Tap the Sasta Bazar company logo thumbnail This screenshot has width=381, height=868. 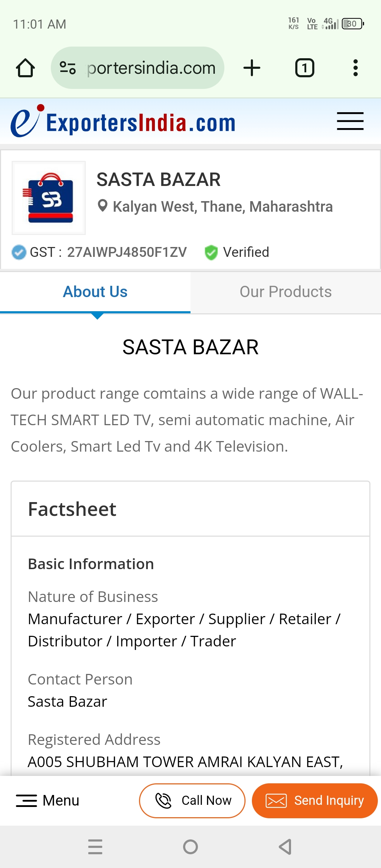pos(49,198)
